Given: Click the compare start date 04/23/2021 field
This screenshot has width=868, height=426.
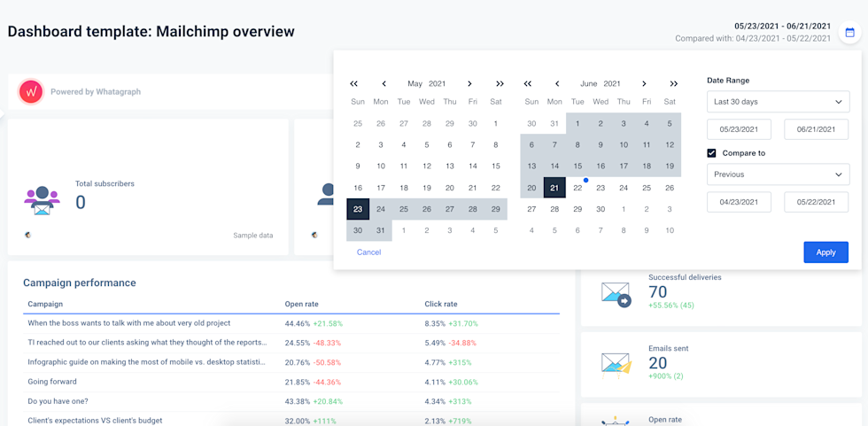Looking at the screenshot, I should coord(739,202).
